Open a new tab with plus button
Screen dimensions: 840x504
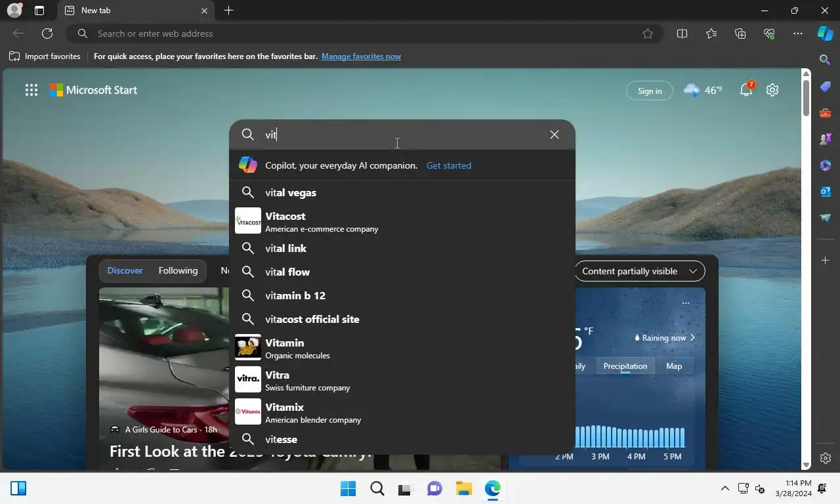[x=228, y=10]
